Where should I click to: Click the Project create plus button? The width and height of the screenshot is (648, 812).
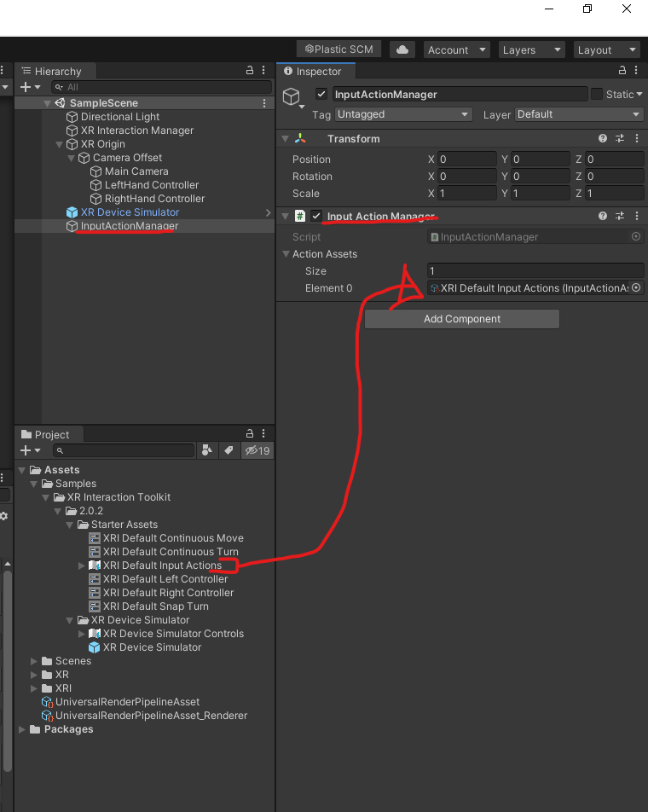tap(30, 450)
